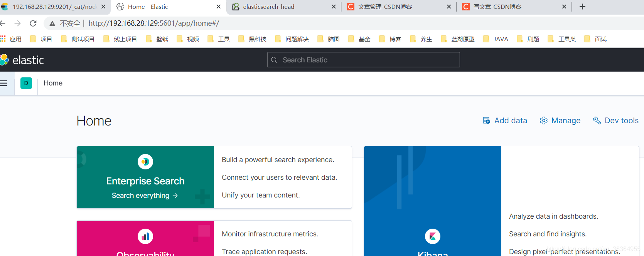Click the magnifier icon in Search Elastic

274,60
